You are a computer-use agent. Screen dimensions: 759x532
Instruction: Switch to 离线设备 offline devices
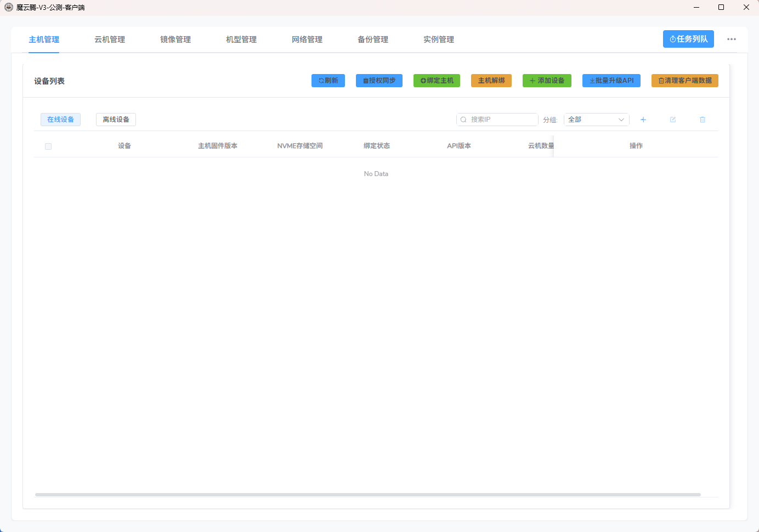(116, 120)
